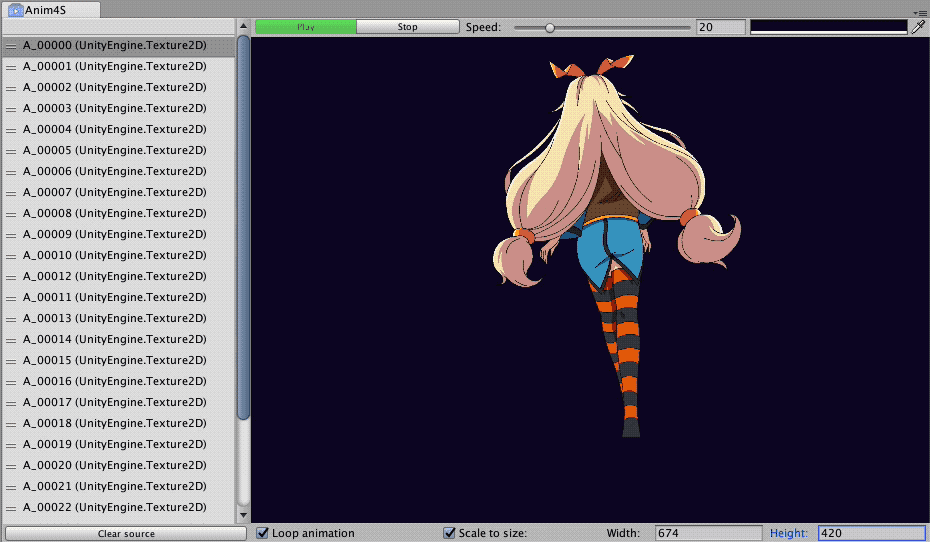Select the Anim4S window tab
Viewport: 930px width, 542px height.
(x=52, y=10)
